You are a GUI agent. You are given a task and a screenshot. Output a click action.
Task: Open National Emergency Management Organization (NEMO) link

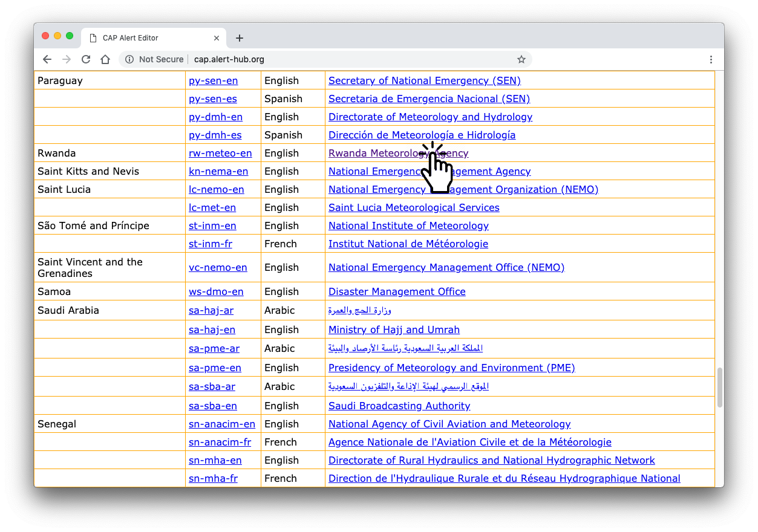(463, 189)
